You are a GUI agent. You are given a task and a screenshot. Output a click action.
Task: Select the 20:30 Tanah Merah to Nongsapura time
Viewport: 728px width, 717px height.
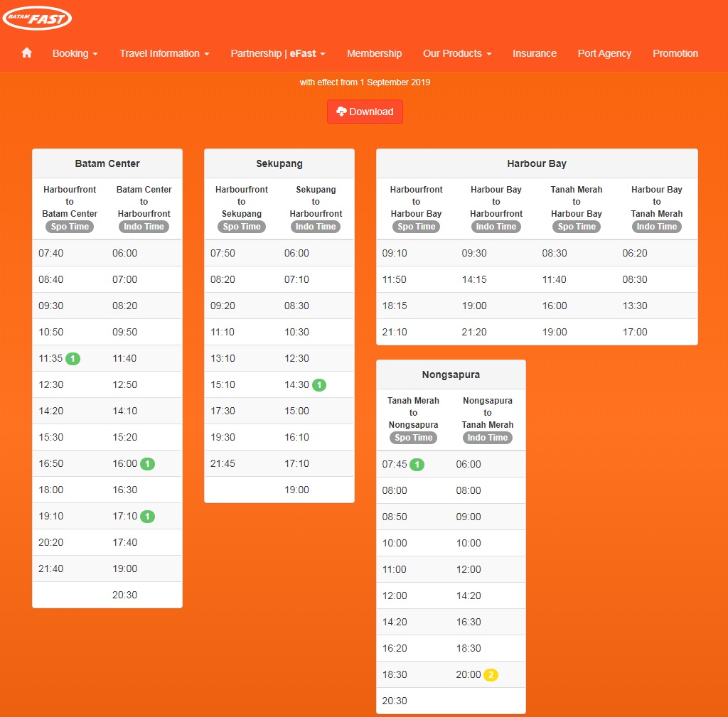[x=395, y=701]
